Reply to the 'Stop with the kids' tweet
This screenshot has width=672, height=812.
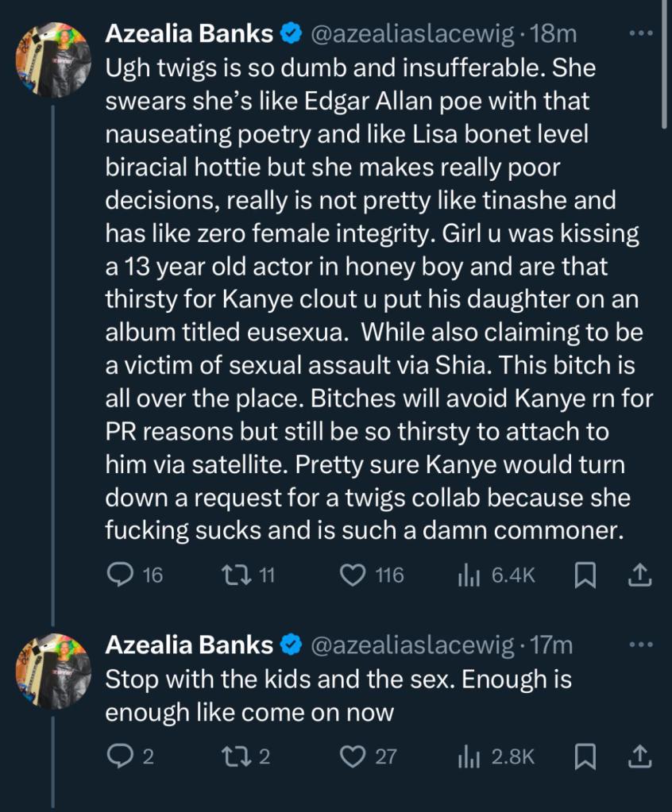(x=119, y=756)
